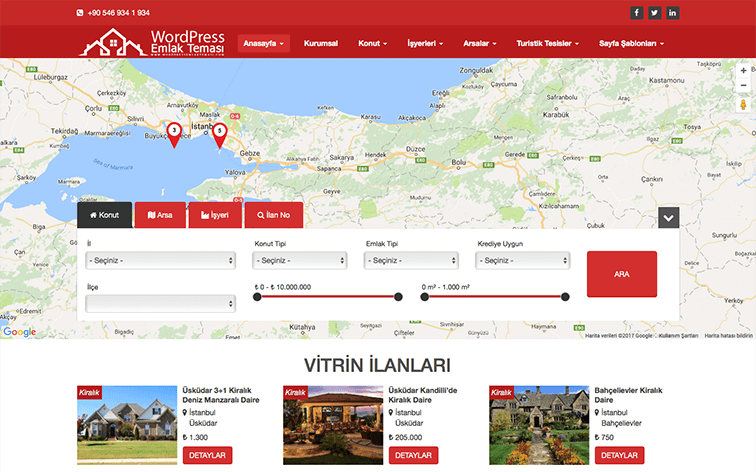Open the İl province dropdown
This screenshot has width=756, height=472.
coord(161,260)
